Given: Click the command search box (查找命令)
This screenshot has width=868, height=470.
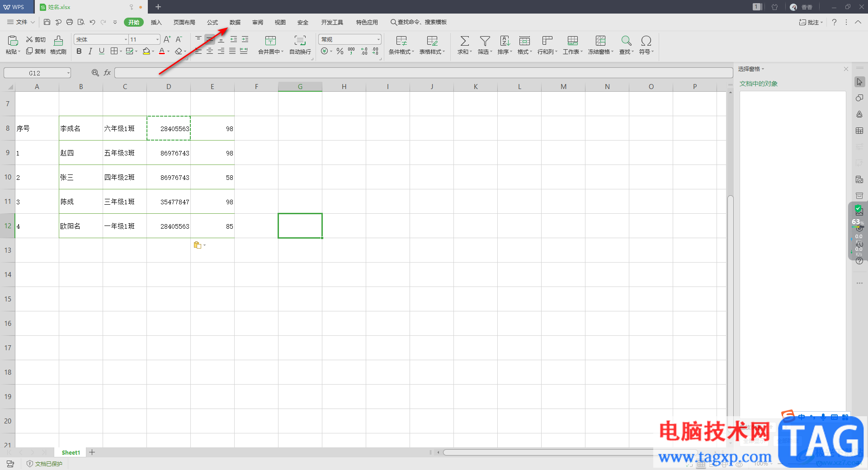Looking at the screenshot, I should tap(419, 22).
